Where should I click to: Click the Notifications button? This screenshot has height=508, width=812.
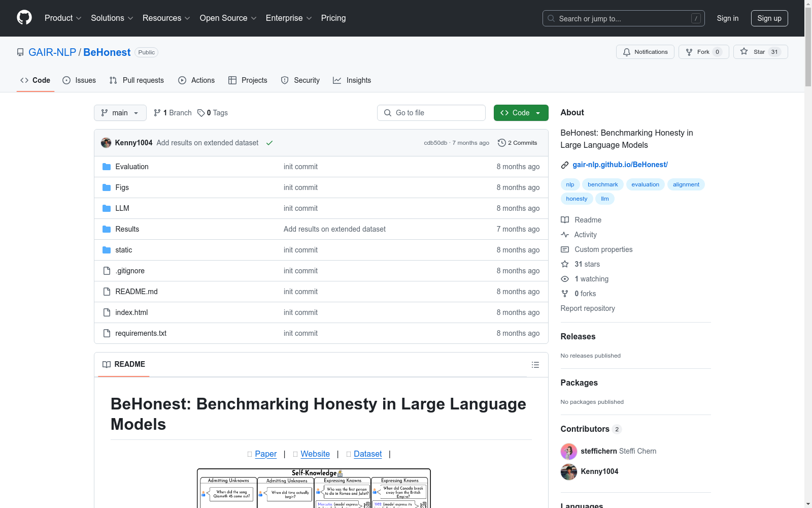(x=645, y=52)
